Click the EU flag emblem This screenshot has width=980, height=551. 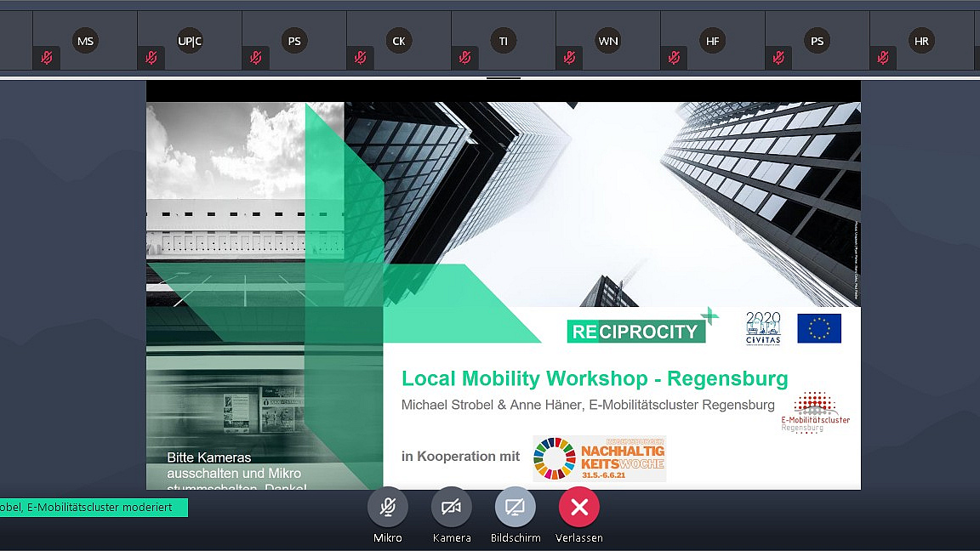point(819,328)
